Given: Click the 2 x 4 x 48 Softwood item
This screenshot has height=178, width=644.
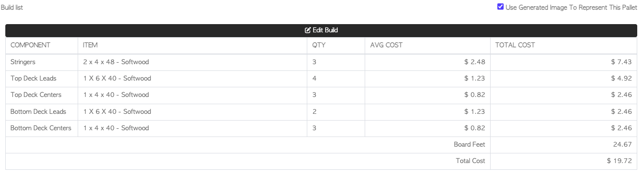Looking at the screenshot, I should tap(116, 62).
